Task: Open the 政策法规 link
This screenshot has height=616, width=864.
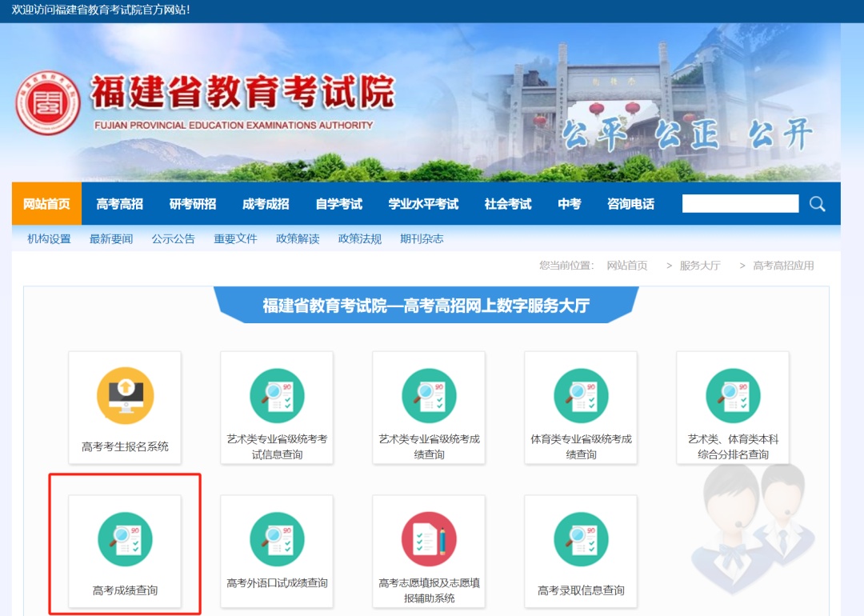Action: [x=358, y=238]
